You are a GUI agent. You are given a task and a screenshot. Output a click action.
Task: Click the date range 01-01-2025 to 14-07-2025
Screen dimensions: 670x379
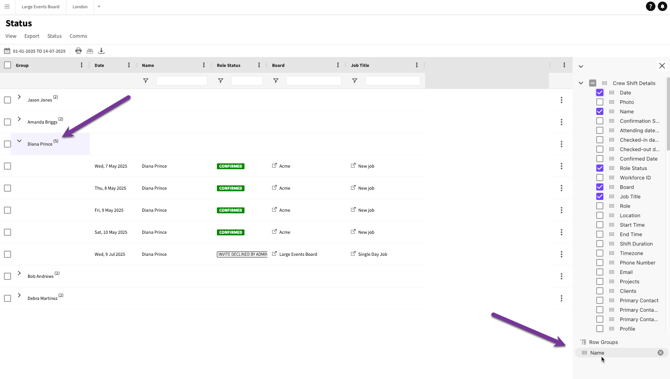[x=39, y=51]
